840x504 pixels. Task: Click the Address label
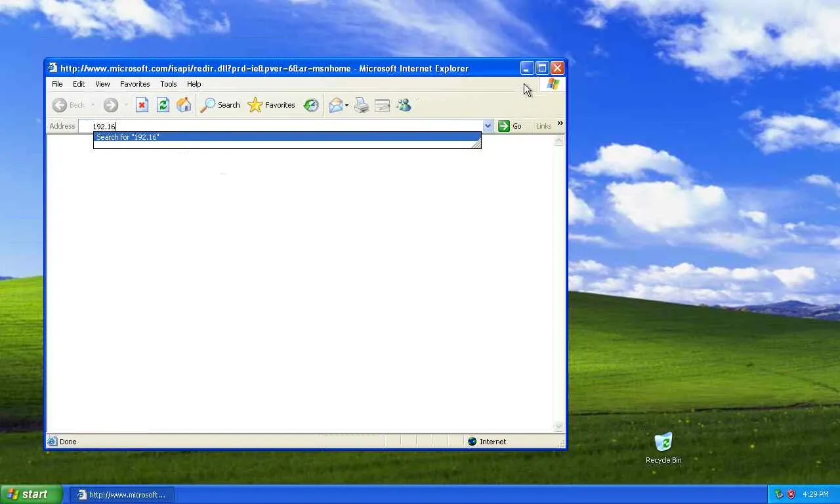(62, 126)
